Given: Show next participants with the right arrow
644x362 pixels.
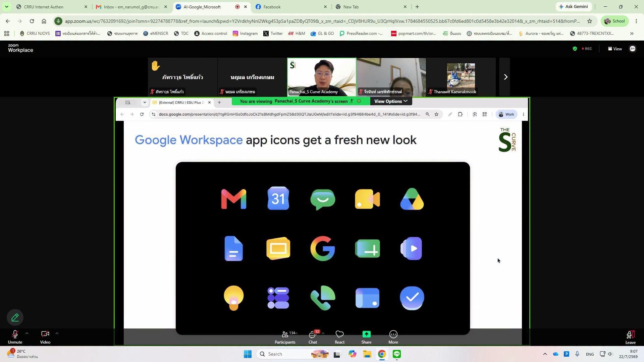Looking at the screenshot, I should coord(505,77).
